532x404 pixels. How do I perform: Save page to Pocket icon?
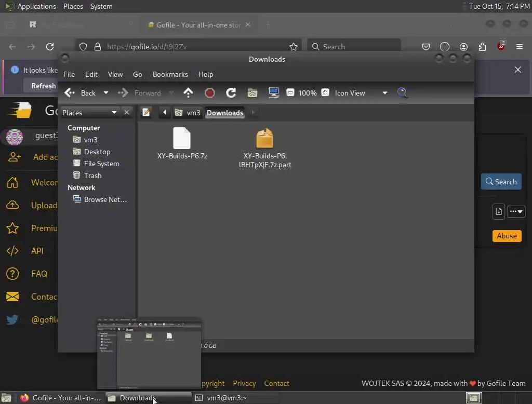(426, 46)
